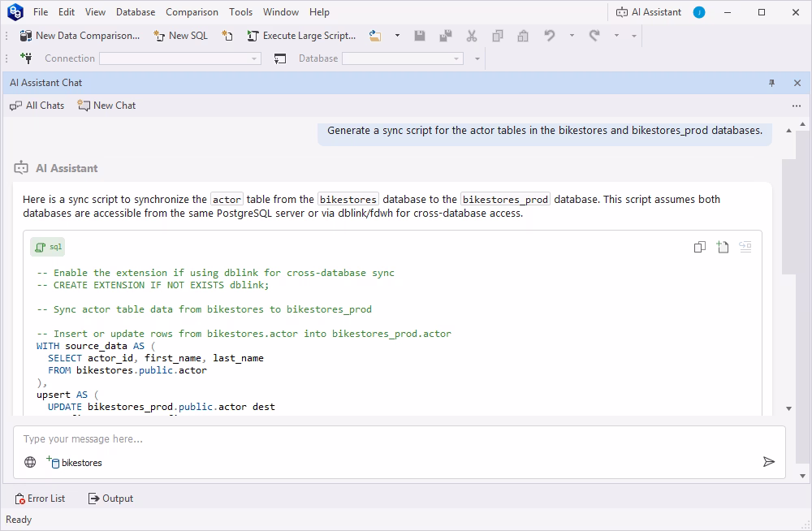The width and height of the screenshot is (812, 531).
Task: Open the File menu
Action: pyautogui.click(x=41, y=12)
